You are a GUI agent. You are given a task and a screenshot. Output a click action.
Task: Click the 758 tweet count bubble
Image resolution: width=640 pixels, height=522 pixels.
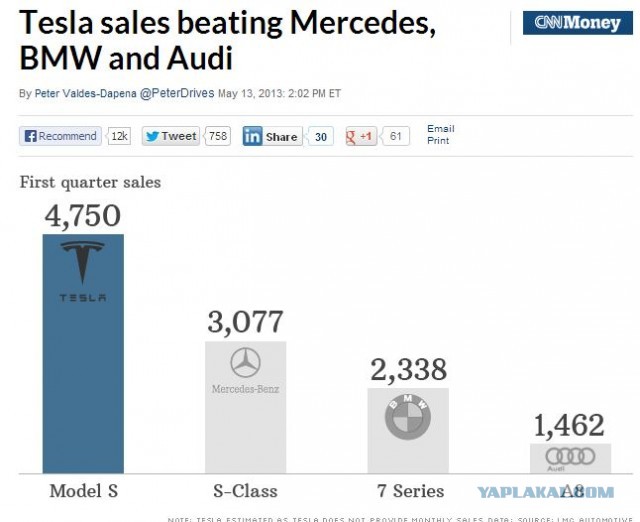217,136
